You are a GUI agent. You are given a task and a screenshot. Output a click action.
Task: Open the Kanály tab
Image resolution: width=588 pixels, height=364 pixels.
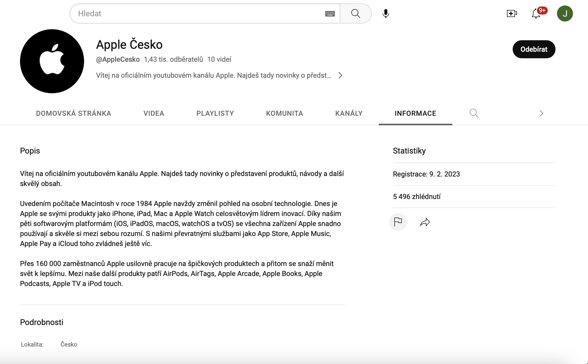tap(349, 113)
